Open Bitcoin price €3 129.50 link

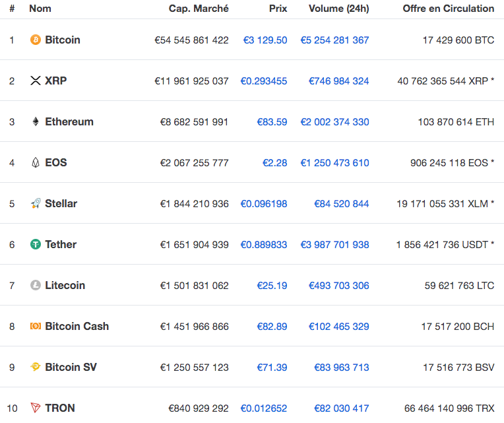pos(265,40)
